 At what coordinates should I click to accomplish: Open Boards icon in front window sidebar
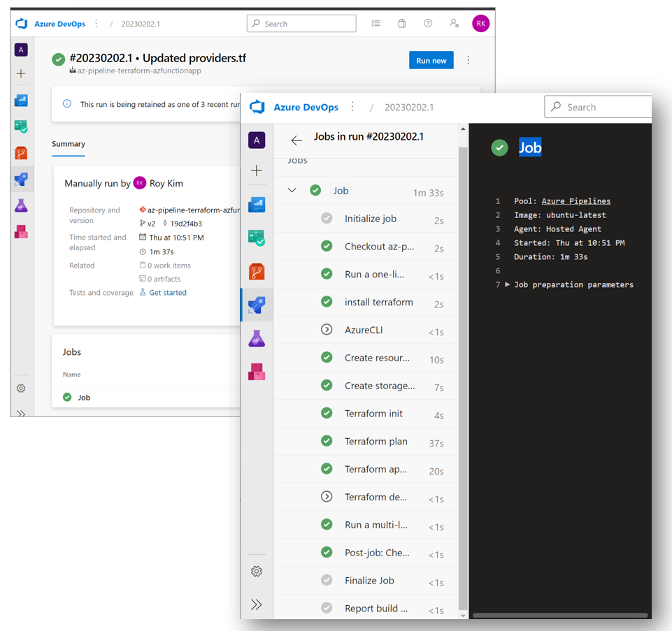257,238
